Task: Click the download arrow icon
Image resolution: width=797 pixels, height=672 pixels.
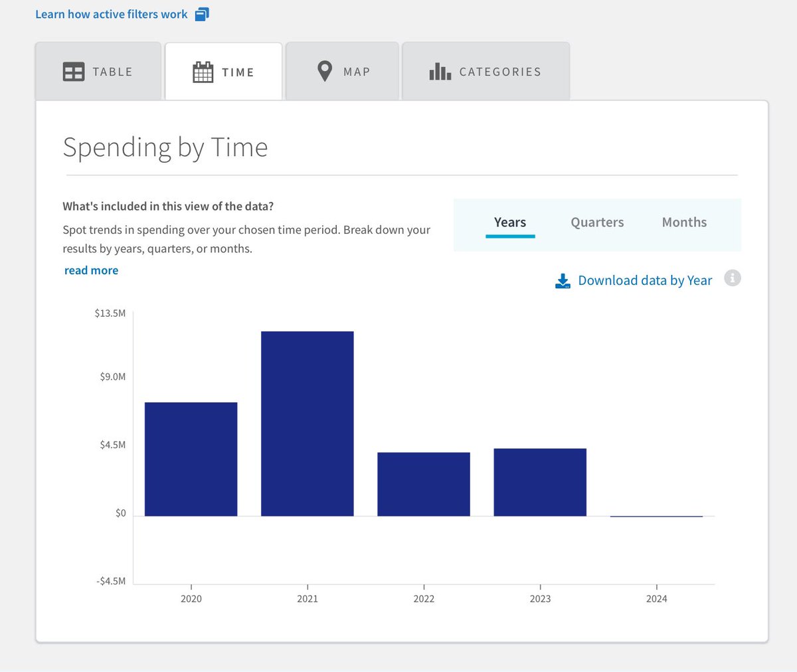Action: click(x=563, y=281)
